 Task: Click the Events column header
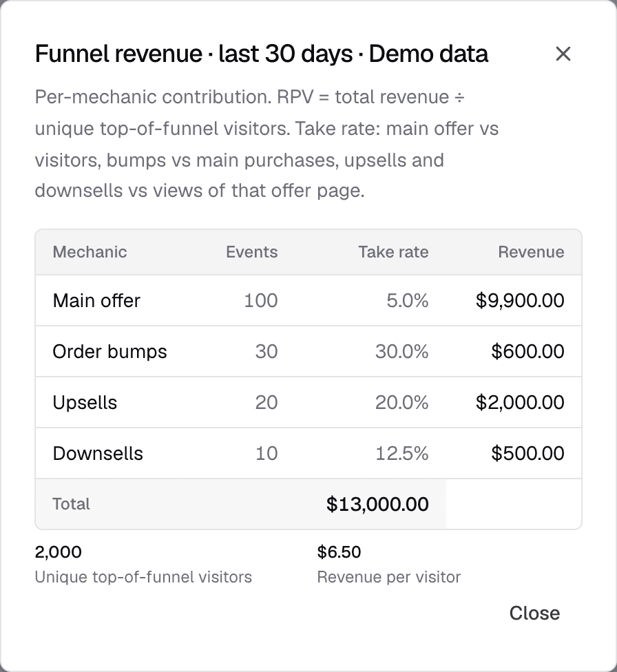(251, 252)
